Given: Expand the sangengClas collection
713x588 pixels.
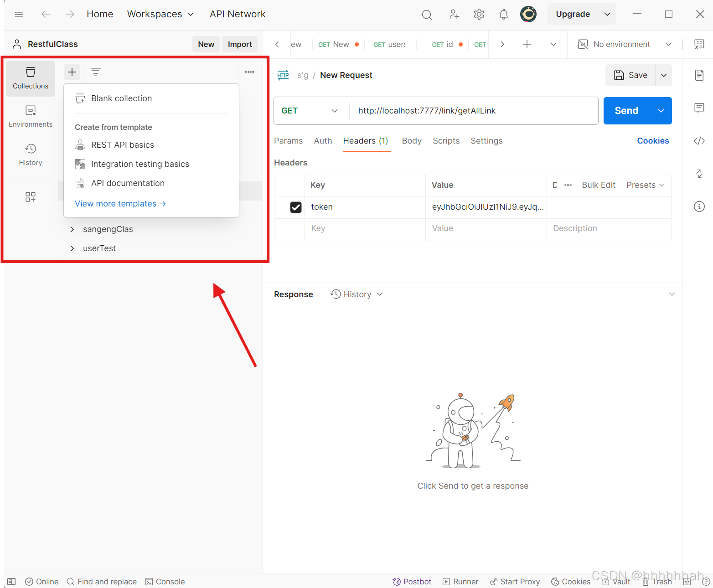Looking at the screenshot, I should (x=72, y=229).
